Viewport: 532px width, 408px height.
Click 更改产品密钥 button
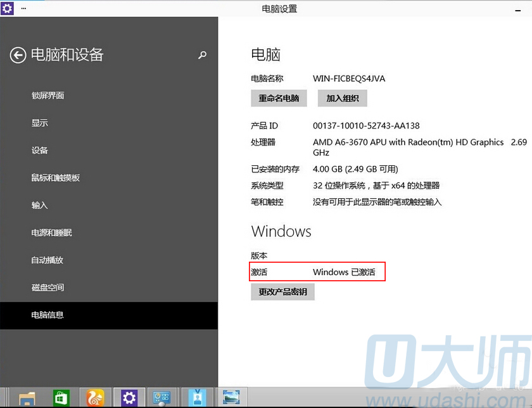click(282, 292)
